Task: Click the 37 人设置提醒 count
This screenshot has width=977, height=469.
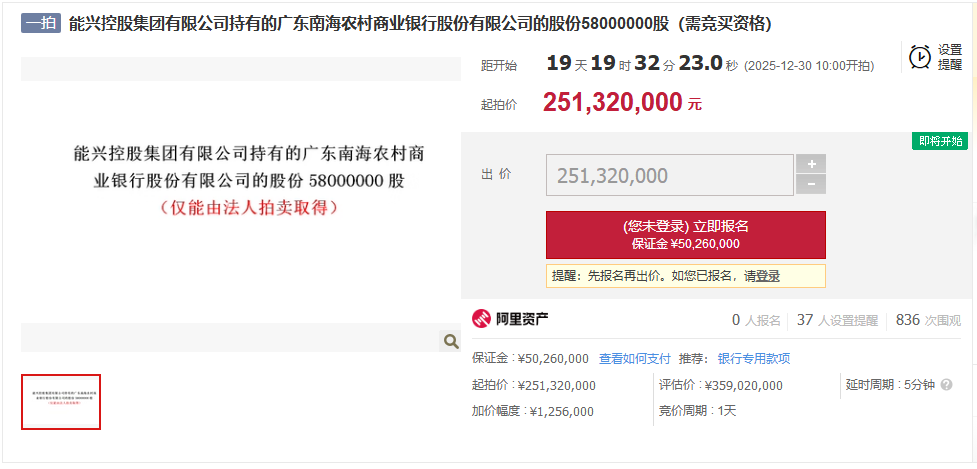Action: (837, 320)
